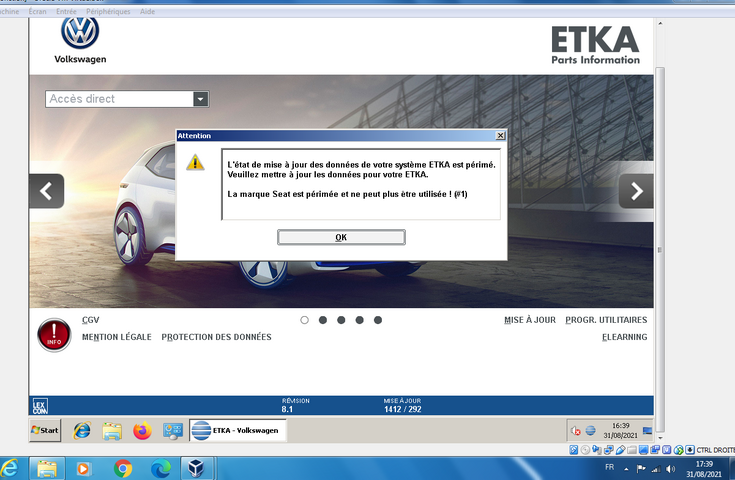Click VirtualBox keyboard capture icon
The height and width of the screenshot is (480, 735).
point(690,450)
